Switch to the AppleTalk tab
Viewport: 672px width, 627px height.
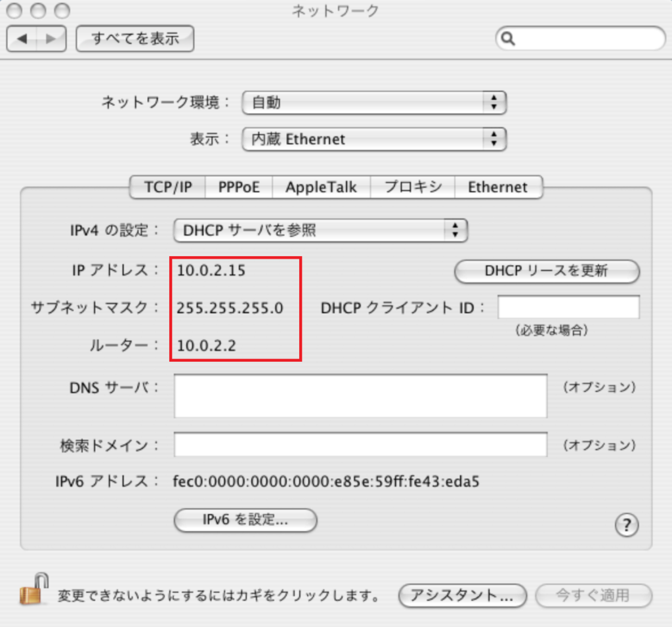321,187
